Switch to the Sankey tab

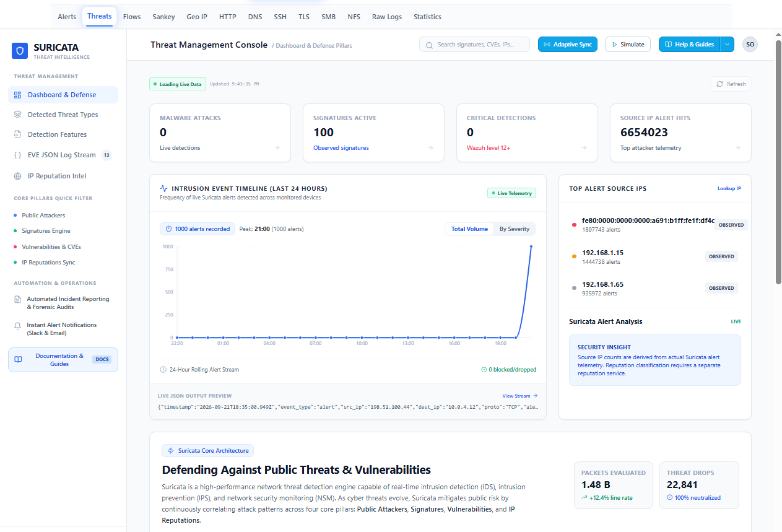pyautogui.click(x=163, y=17)
